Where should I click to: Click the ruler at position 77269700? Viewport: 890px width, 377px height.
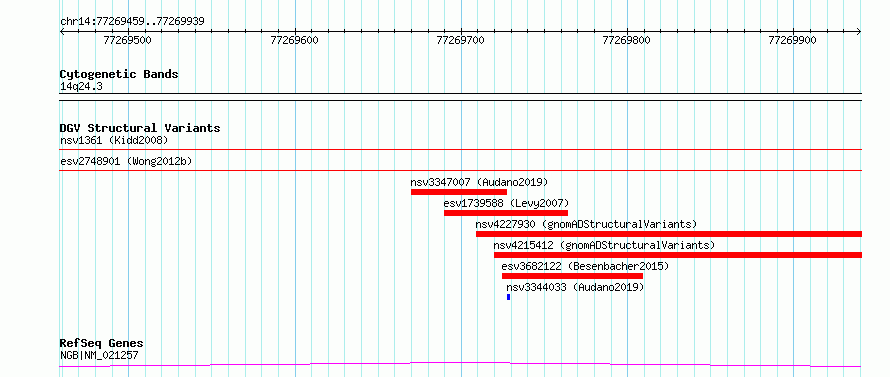click(460, 40)
